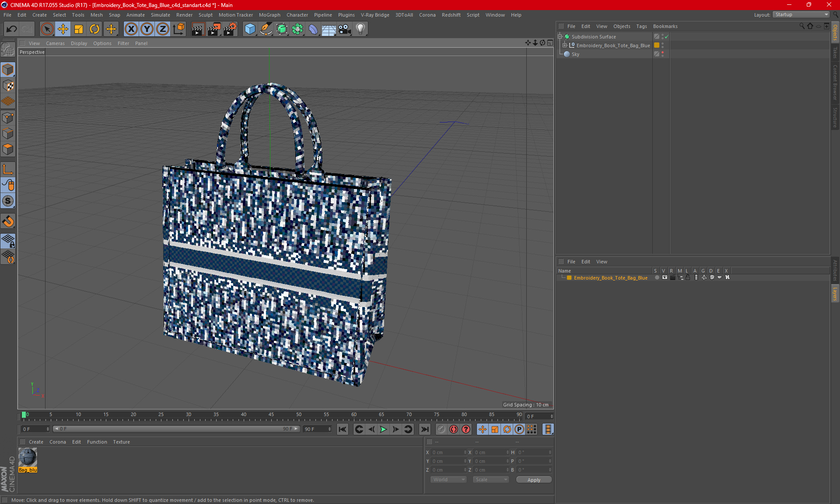Click frame 45 on timeline ruler
Screen dimensions: 840x504
click(271, 415)
